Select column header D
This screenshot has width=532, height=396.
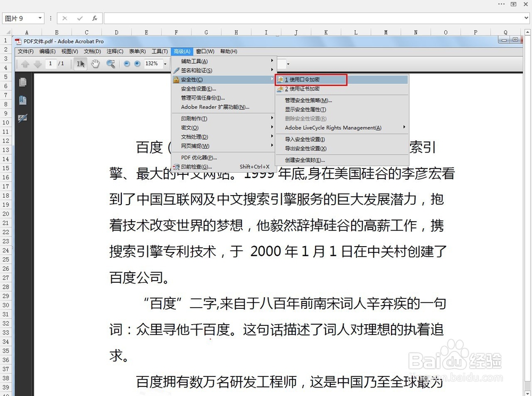(x=117, y=32)
